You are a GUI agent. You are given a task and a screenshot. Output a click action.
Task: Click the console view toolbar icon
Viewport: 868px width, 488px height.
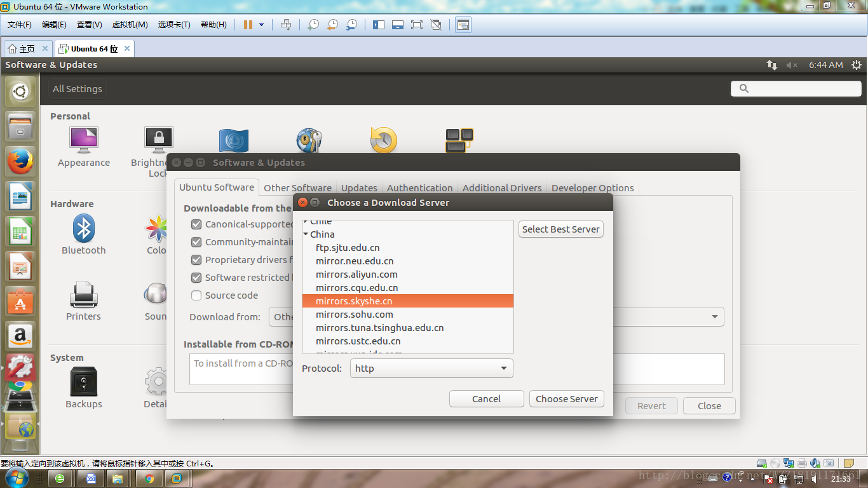click(463, 25)
